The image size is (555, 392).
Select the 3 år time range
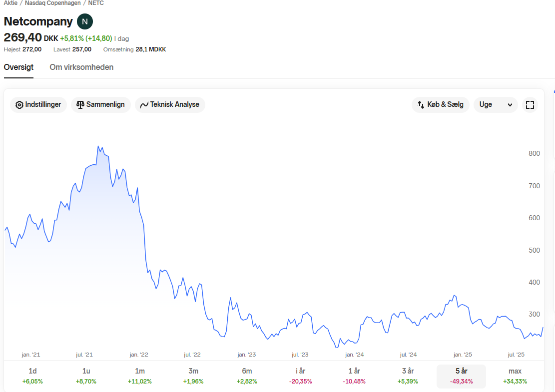408,376
